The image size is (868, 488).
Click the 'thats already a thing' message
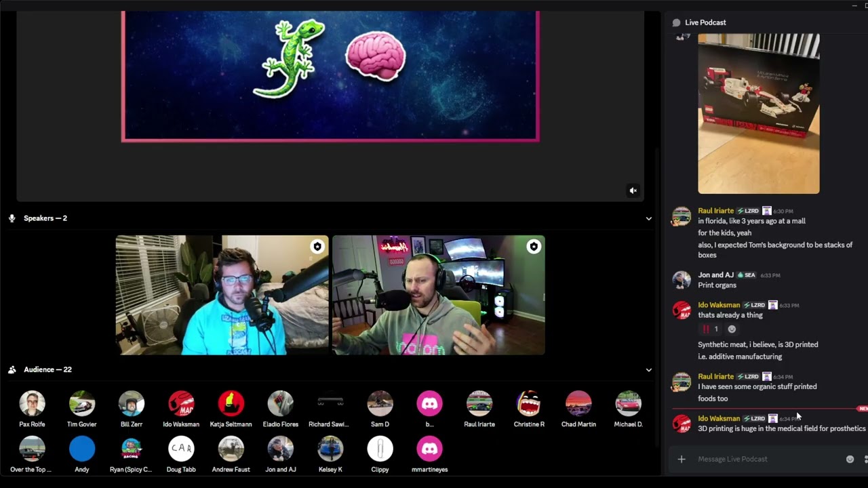(x=730, y=315)
